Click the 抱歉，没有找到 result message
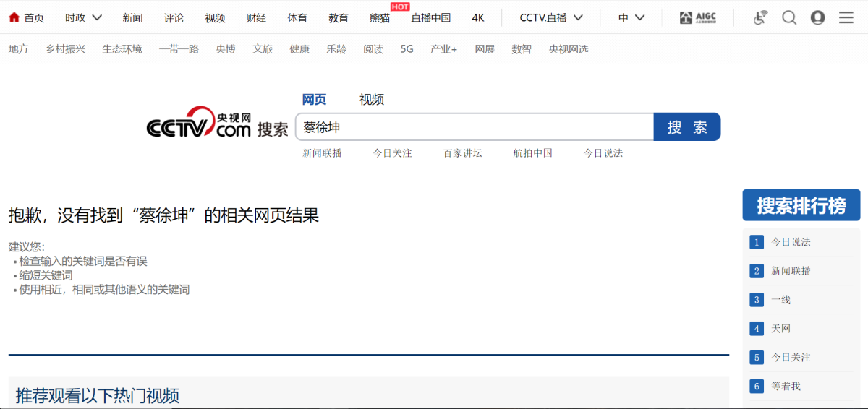Viewport: 868px width, 409px height. pos(163,215)
